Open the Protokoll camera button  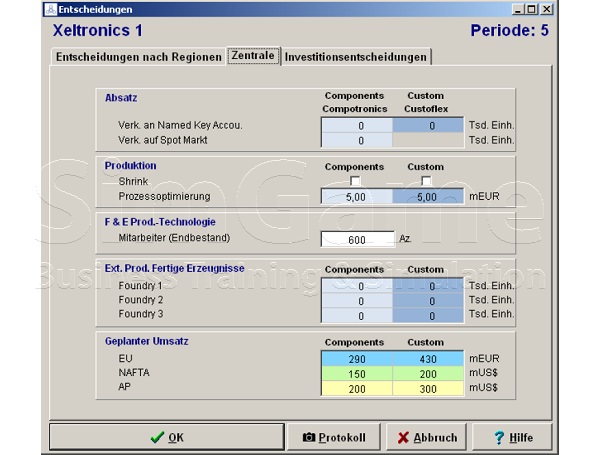pos(334,437)
